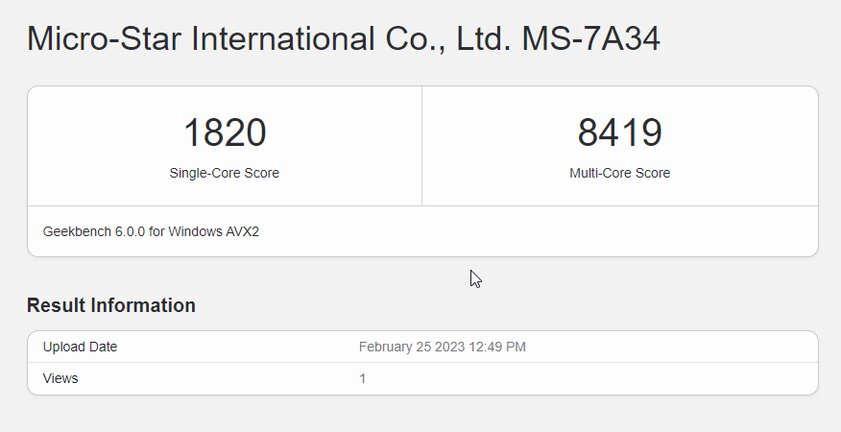Click the year 2023 in upload date
Screen dimensions: 841x432
tap(449, 347)
